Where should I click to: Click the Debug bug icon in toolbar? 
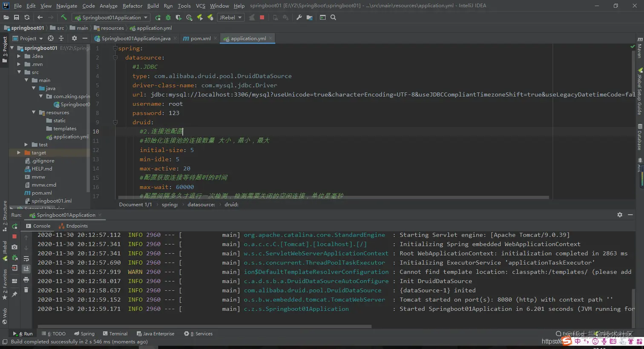(x=168, y=17)
